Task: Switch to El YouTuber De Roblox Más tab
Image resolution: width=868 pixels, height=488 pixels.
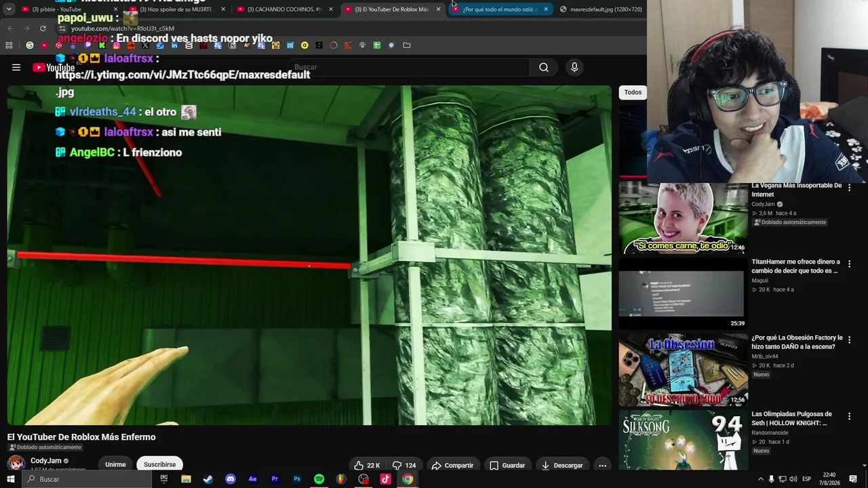Action: pos(392,9)
